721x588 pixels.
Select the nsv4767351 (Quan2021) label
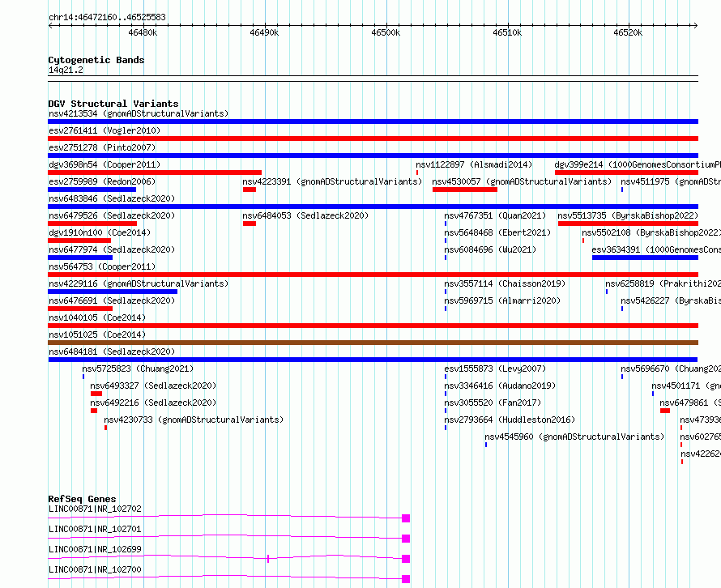(495, 215)
